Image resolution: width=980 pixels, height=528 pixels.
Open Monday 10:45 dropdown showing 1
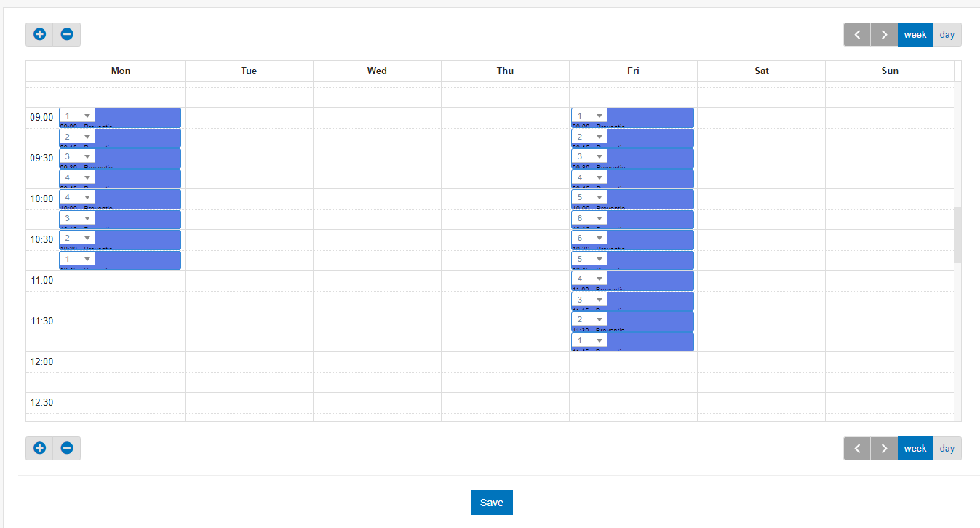(77, 259)
